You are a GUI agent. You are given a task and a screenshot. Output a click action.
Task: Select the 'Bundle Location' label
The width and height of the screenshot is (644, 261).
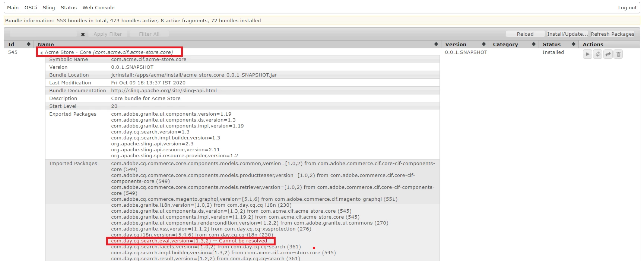(x=69, y=75)
